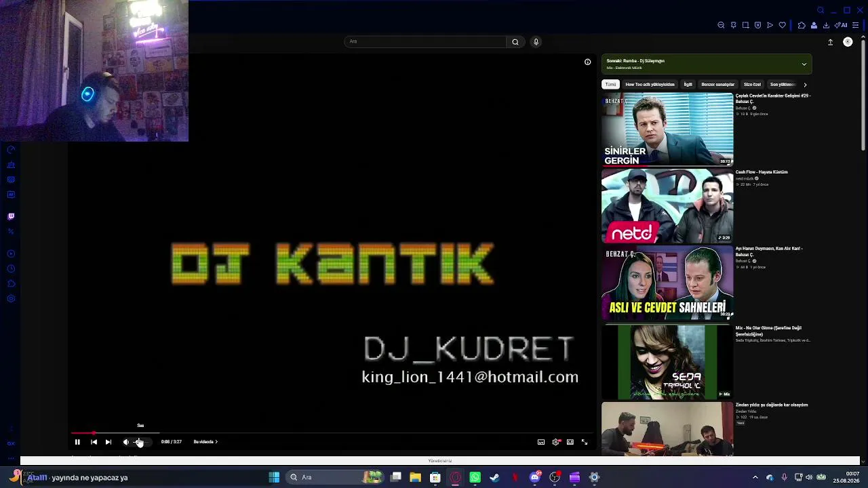Open 'Zindan yıldız şu dağlarda' video title
The image size is (868, 488).
tap(772, 405)
